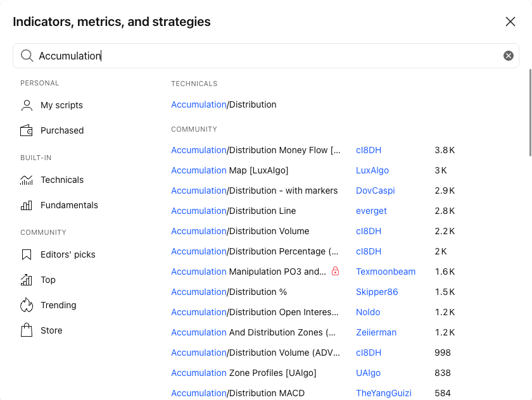Viewport: 532px width, 400px height.
Task: Click the Store shopping bag icon
Action: click(27, 330)
